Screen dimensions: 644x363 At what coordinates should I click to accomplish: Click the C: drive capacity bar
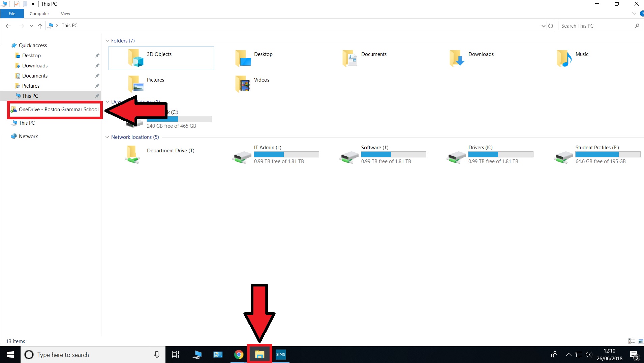pos(179,119)
